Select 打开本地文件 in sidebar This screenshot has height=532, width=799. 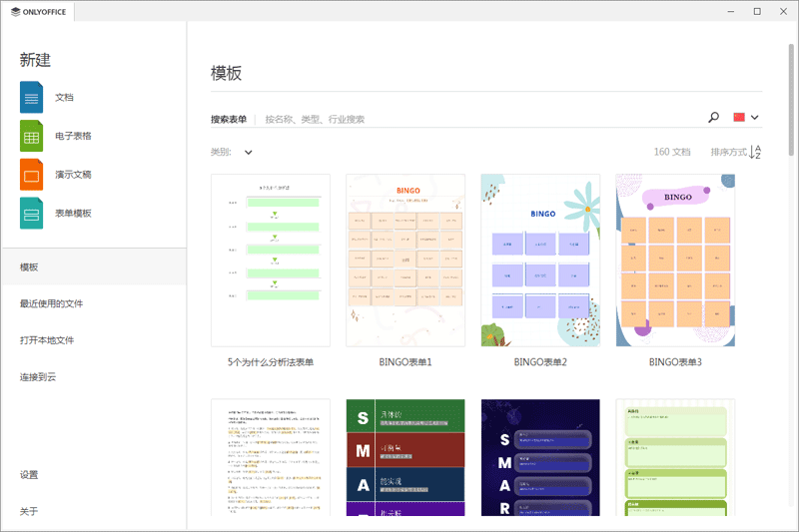[47, 340]
